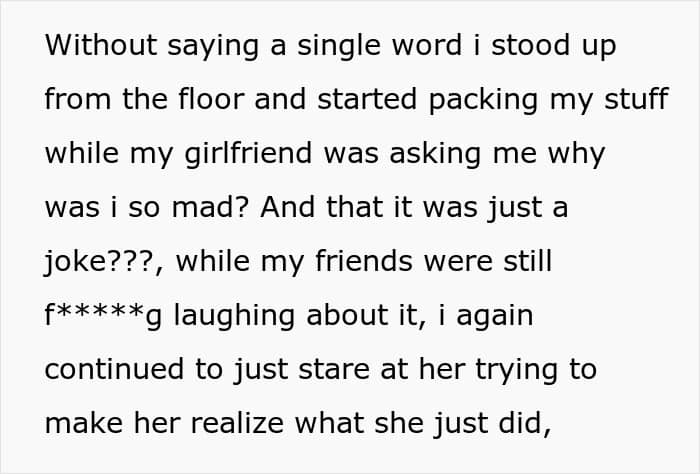The image size is (700, 474).
Task: Click the word "realize"
Action: [x=237, y=423]
